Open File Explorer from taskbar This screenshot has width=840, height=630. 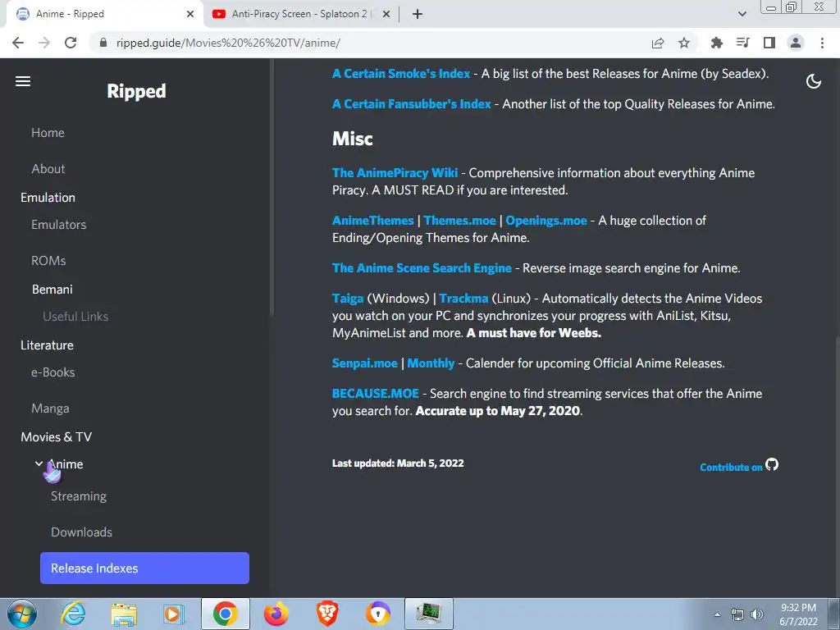(124, 614)
